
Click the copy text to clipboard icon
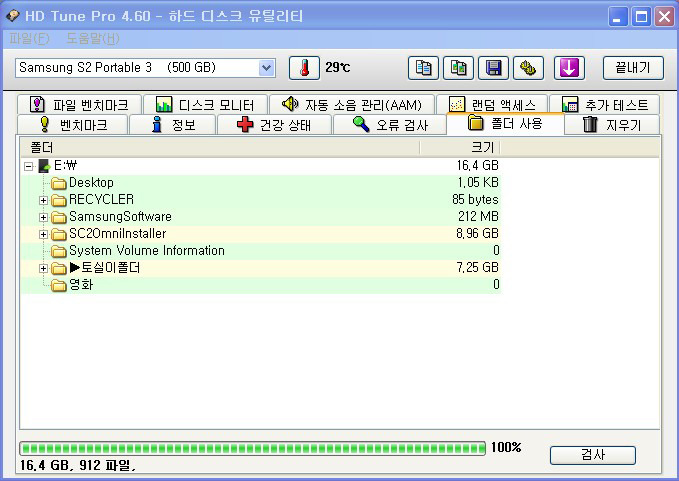[423, 68]
